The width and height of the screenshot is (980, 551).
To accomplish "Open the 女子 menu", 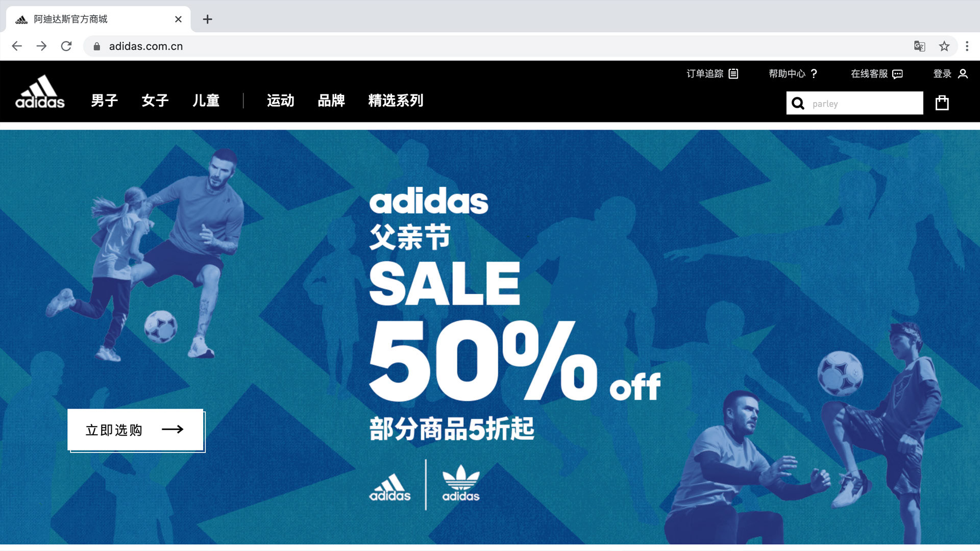I will tap(155, 101).
